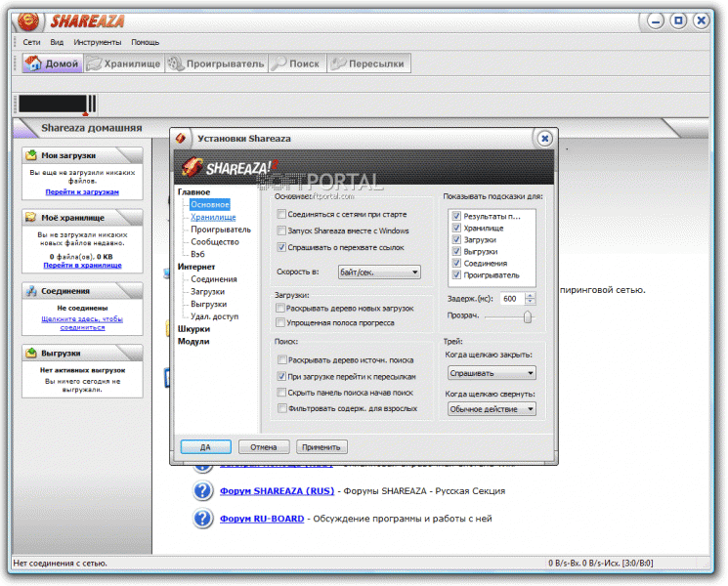Open the Хранилище library toolbar button
Viewport: 728px width, 586px height.
point(124,63)
